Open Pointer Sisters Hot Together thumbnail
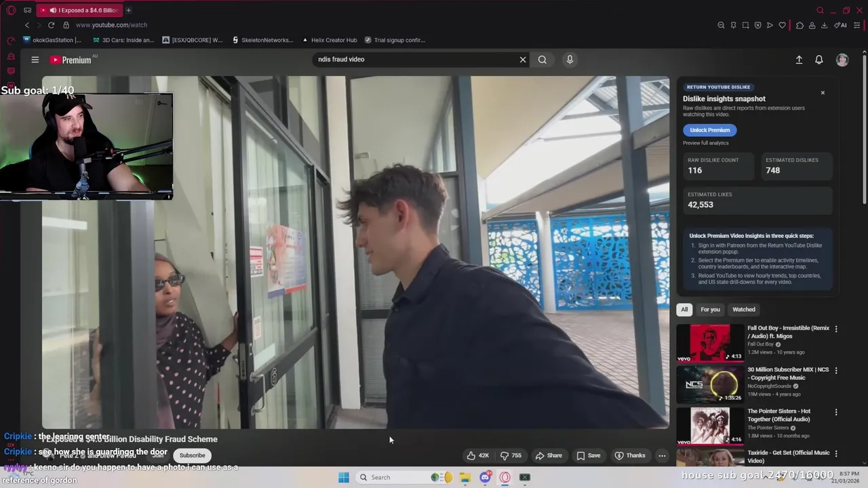 tap(710, 426)
